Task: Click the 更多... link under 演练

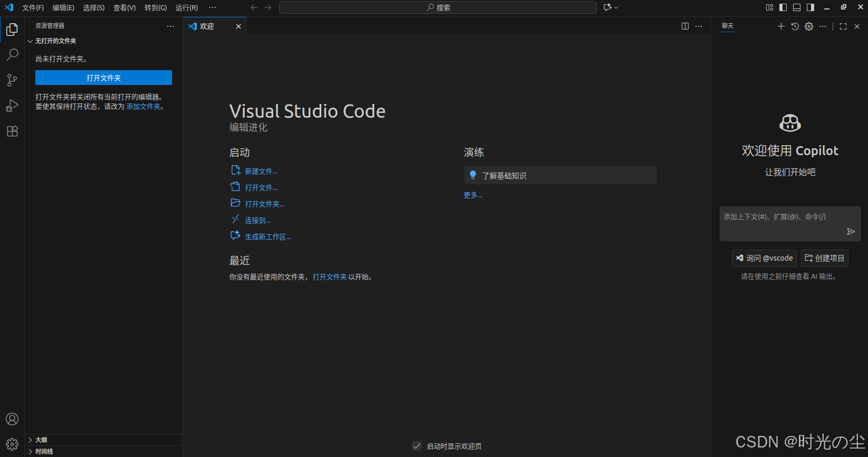Action: click(473, 195)
